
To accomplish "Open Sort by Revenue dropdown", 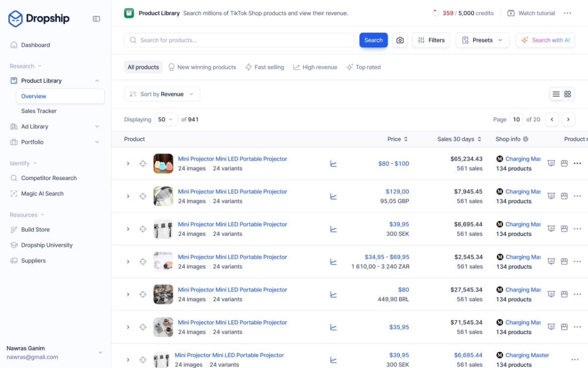I will tap(162, 94).
